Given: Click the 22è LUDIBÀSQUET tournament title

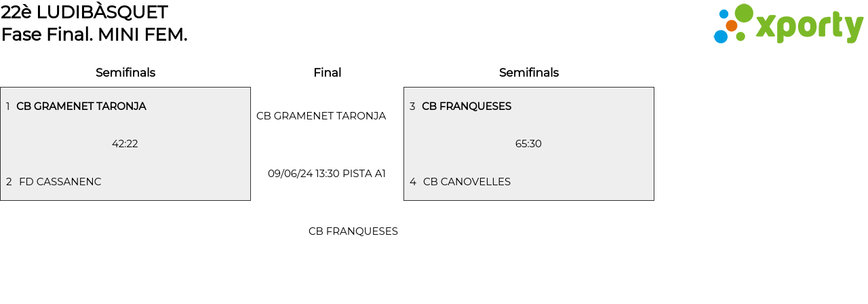Looking at the screenshot, I should coord(85,12).
